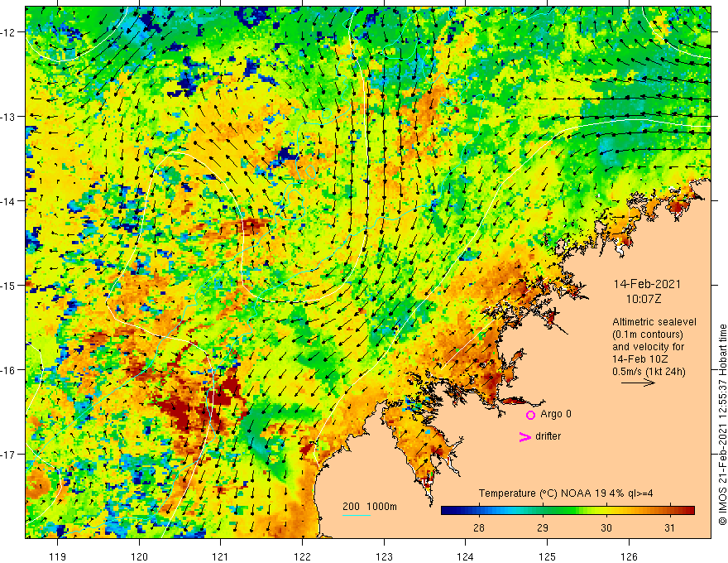
Task: Click the longitude axis label 126
Action: point(629,556)
